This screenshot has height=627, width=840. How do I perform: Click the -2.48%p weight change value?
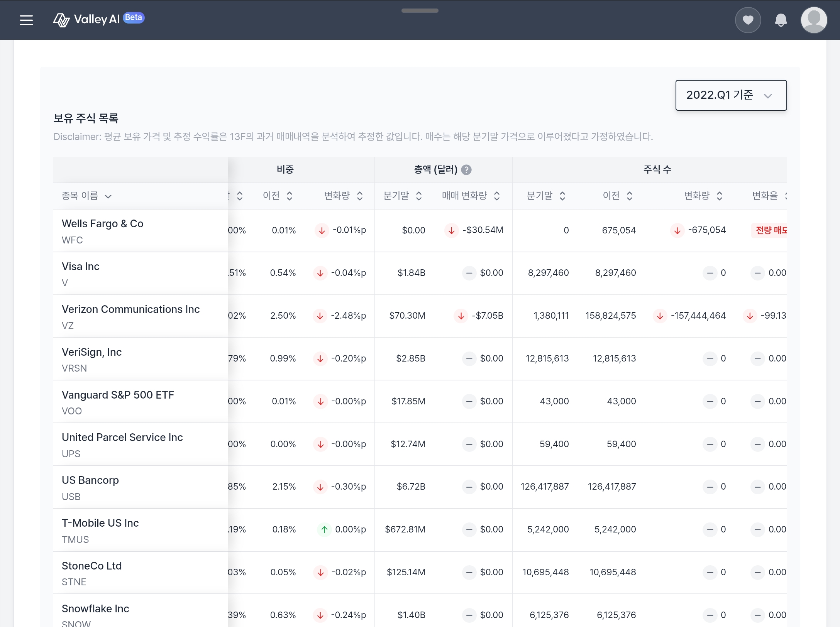(x=348, y=316)
